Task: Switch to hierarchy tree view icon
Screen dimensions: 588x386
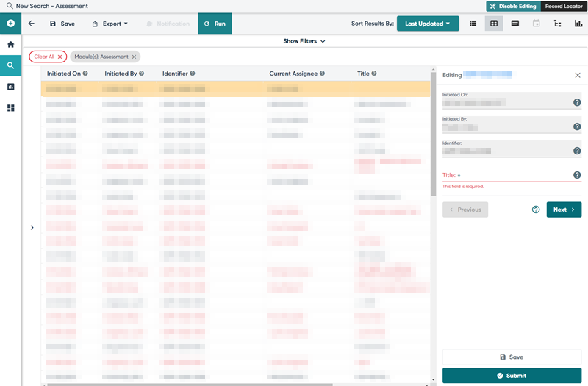Action: coord(557,24)
